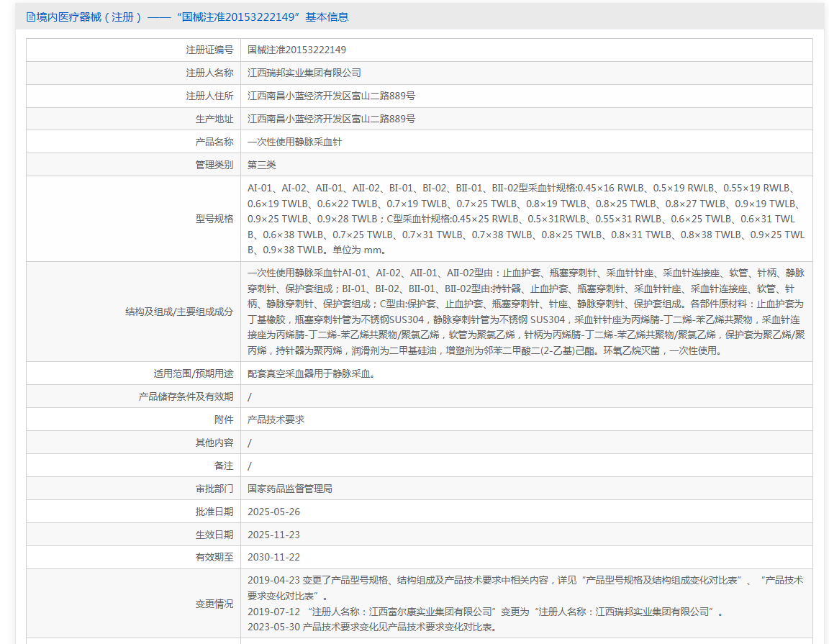Image resolution: width=829 pixels, height=644 pixels.
Task: Click the 有效期至 label
Action: point(214,557)
